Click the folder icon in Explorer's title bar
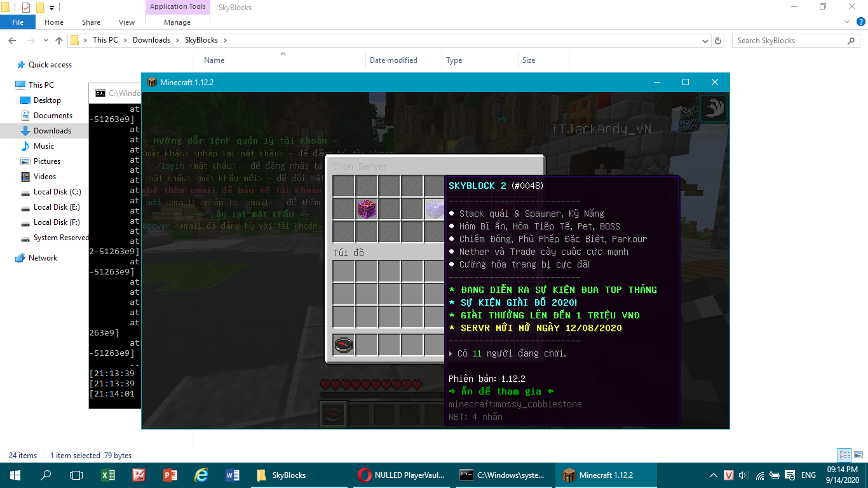The height and width of the screenshot is (488, 868). (5, 8)
